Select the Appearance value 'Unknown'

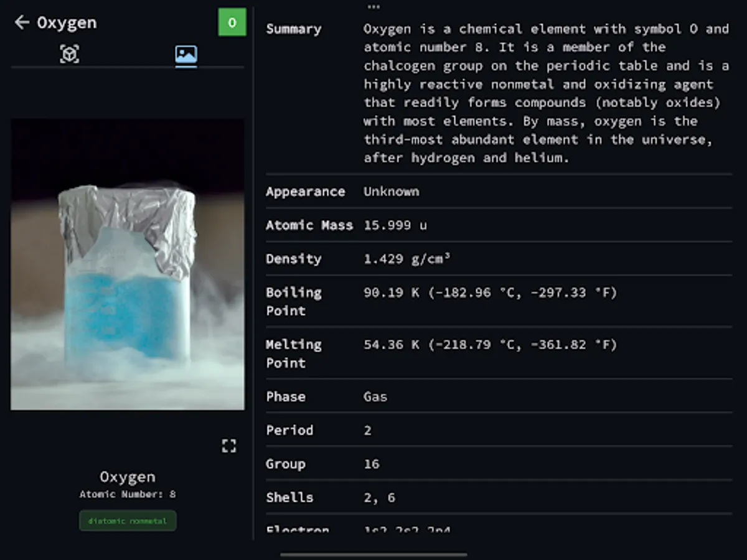coord(392,192)
